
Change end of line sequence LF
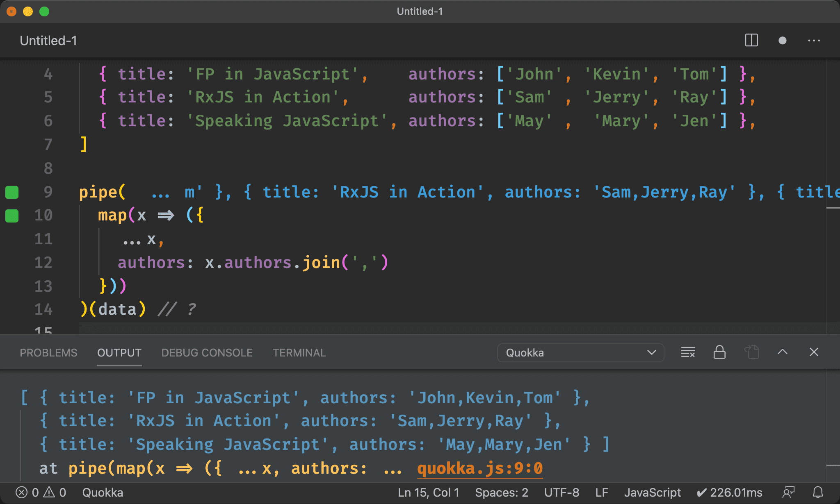(602, 492)
